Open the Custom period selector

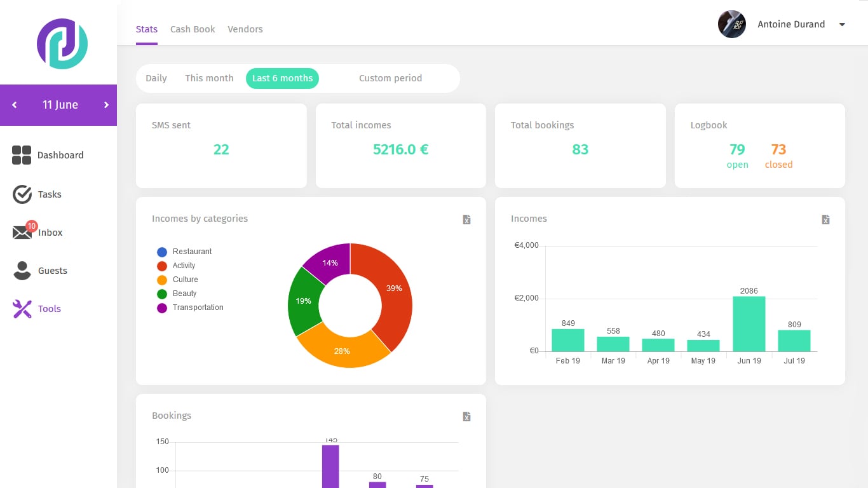click(x=390, y=78)
